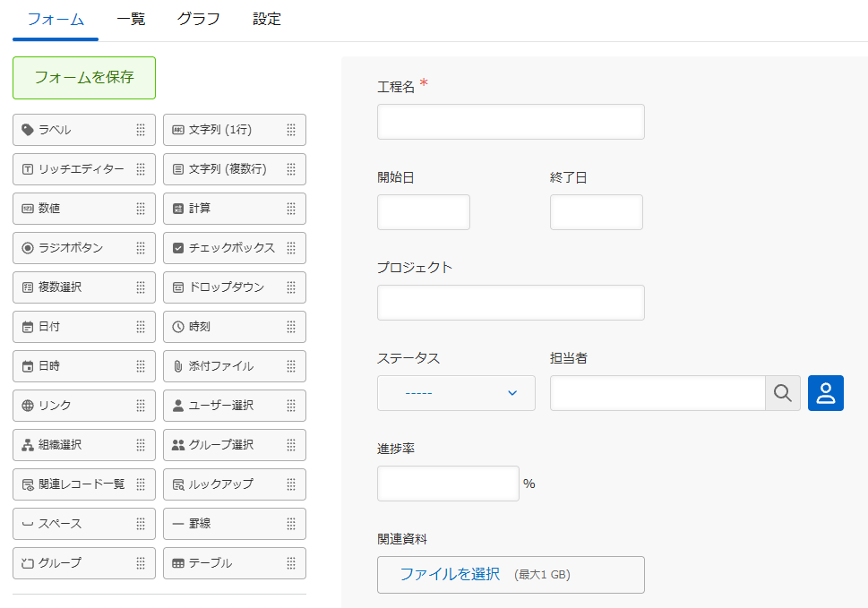Select the リンク globe icon
The height and width of the screenshot is (608, 868).
pyautogui.click(x=27, y=406)
